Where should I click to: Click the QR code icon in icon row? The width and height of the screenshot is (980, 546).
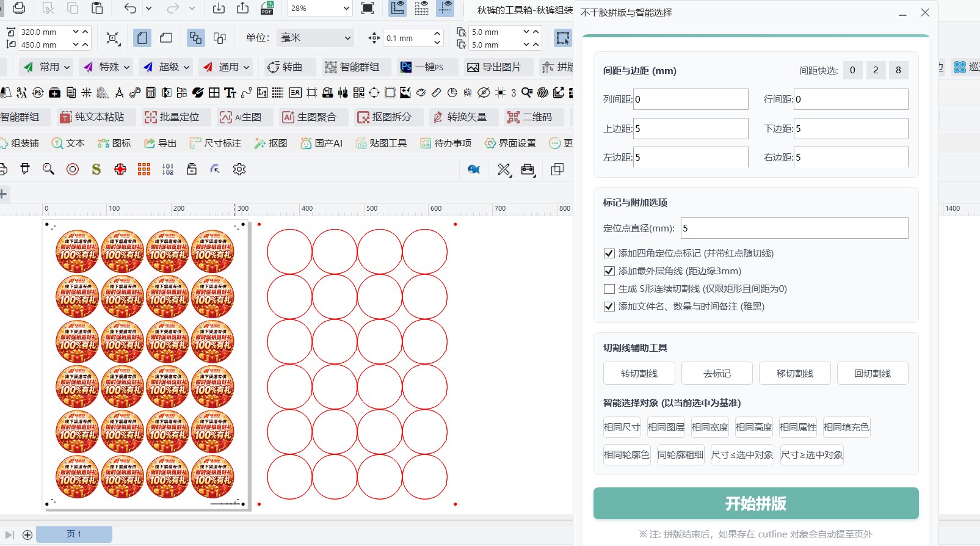pyautogui.click(x=358, y=92)
